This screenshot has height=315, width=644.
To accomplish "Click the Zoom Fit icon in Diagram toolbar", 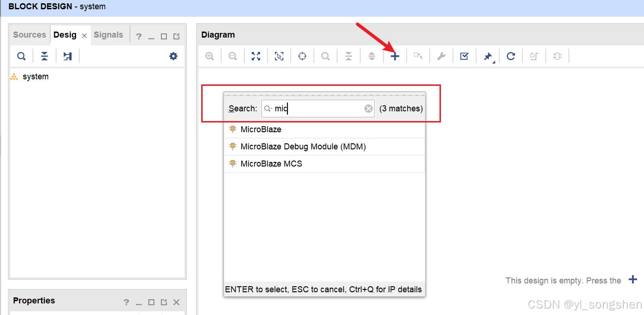I will 256,56.
